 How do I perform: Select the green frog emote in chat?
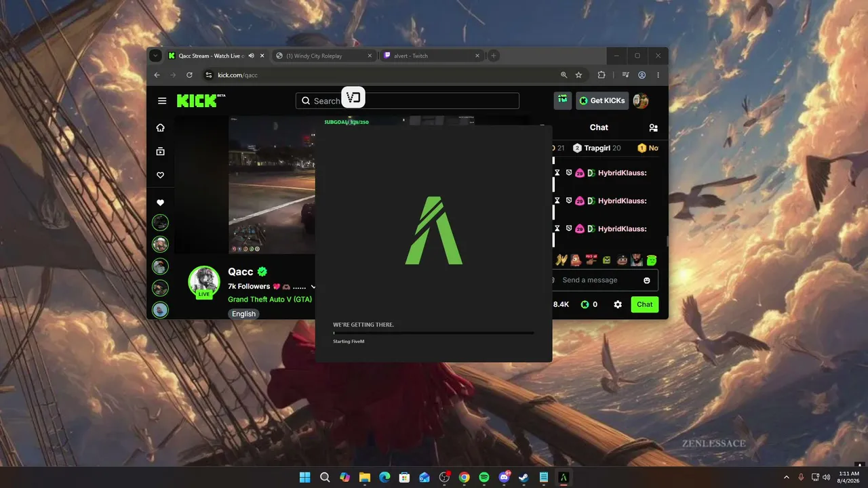652,260
